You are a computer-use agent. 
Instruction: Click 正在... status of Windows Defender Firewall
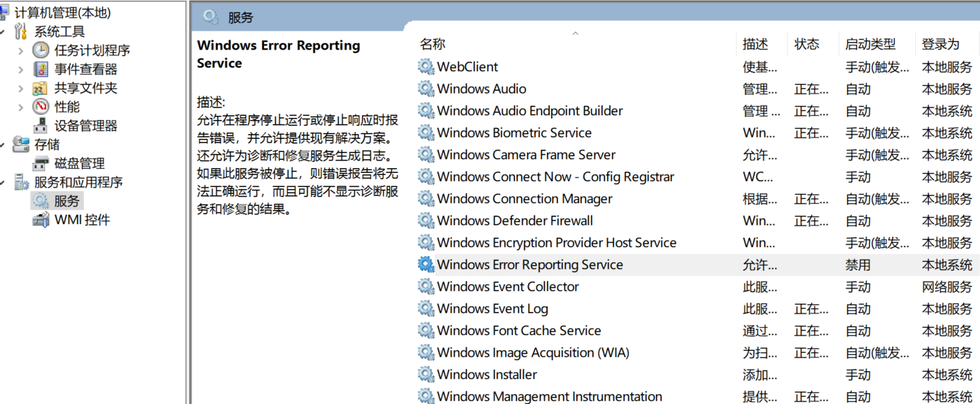pyautogui.click(x=812, y=220)
